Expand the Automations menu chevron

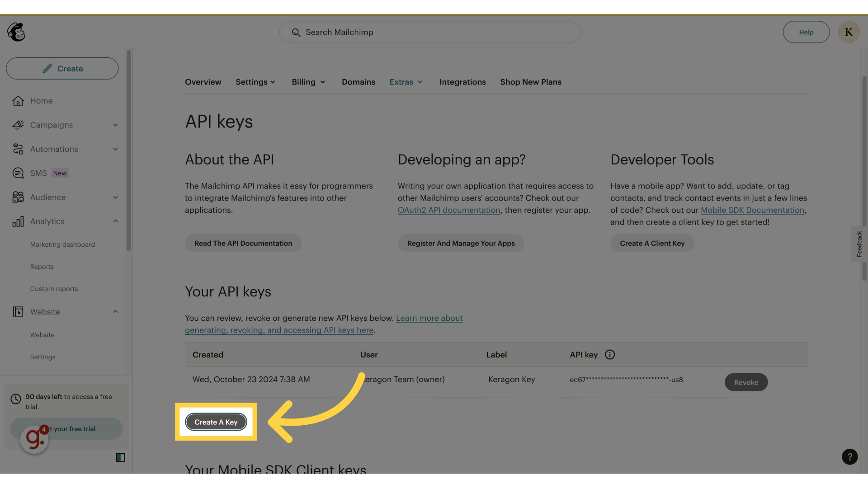(x=116, y=149)
